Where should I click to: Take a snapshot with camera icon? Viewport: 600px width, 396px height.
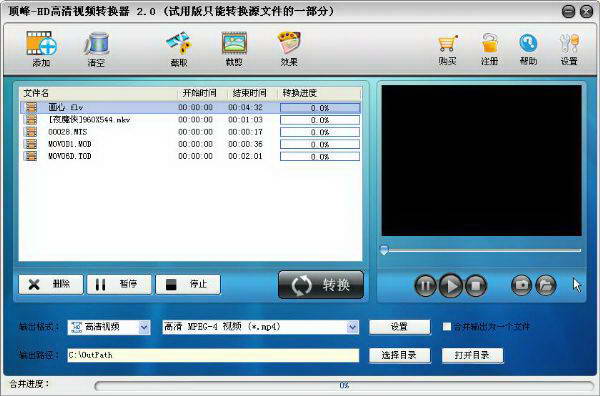point(522,285)
